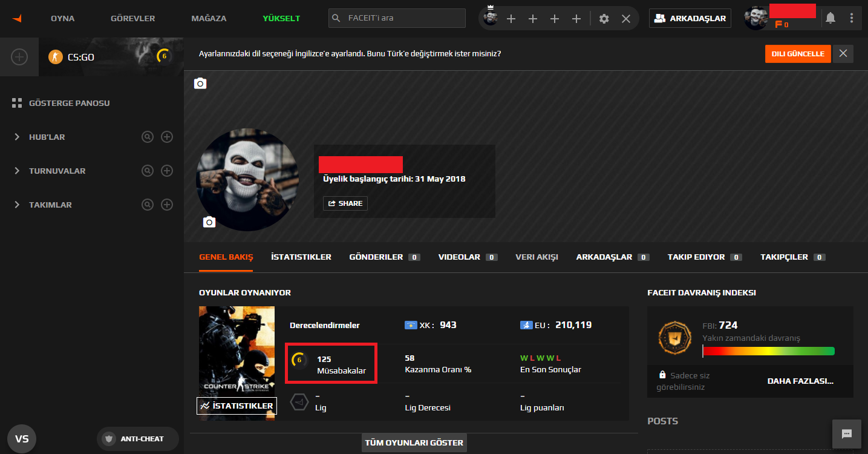Change cover photo via camera icon
The width and height of the screenshot is (868, 454).
tap(200, 84)
